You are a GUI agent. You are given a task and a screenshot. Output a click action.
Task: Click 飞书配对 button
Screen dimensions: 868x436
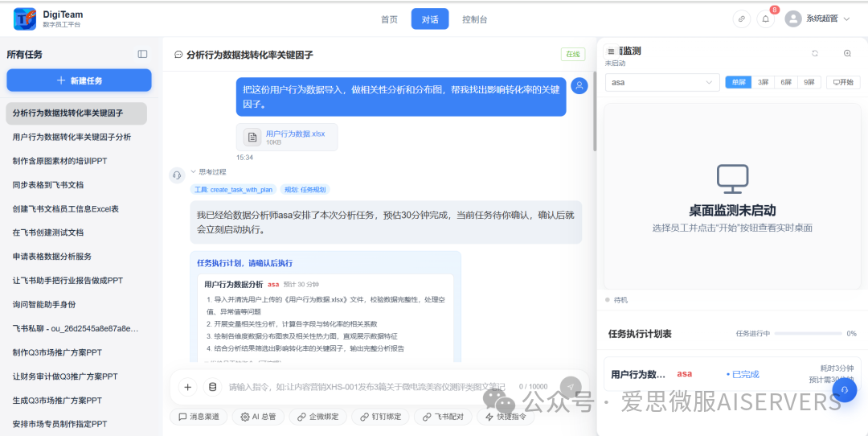click(x=443, y=417)
